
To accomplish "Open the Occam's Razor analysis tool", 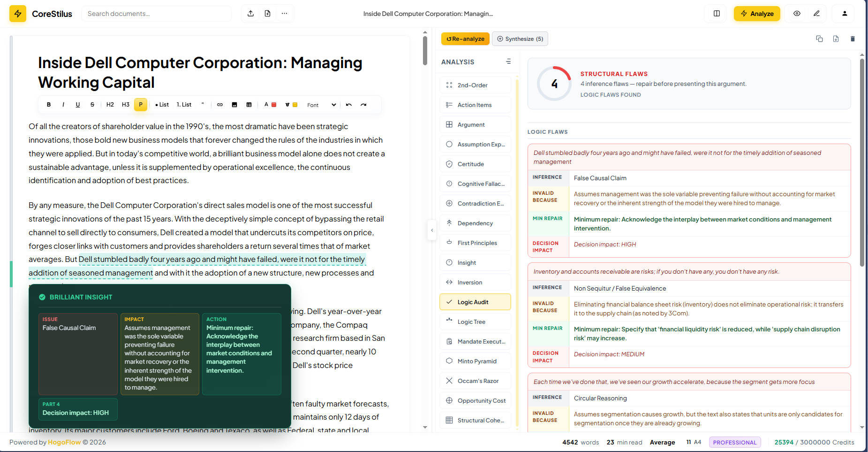I will pyautogui.click(x=475, y=381).
